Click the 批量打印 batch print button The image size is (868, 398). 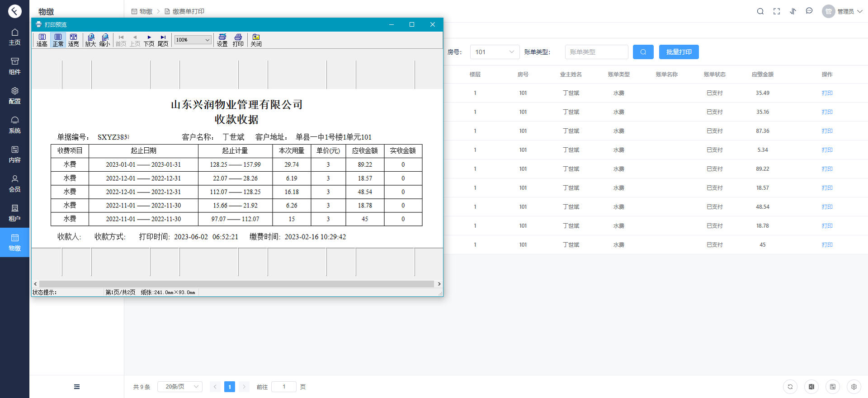pos(679,52)
